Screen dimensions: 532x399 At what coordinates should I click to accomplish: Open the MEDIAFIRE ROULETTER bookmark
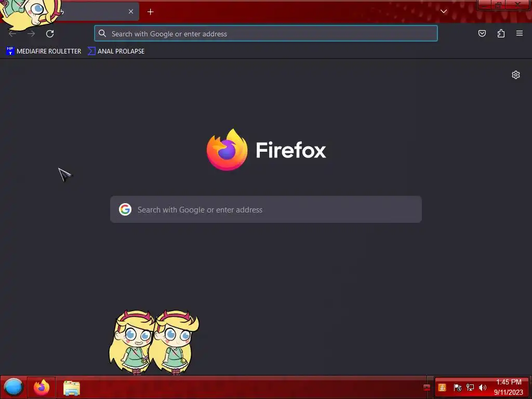click(x=44, y=51)
